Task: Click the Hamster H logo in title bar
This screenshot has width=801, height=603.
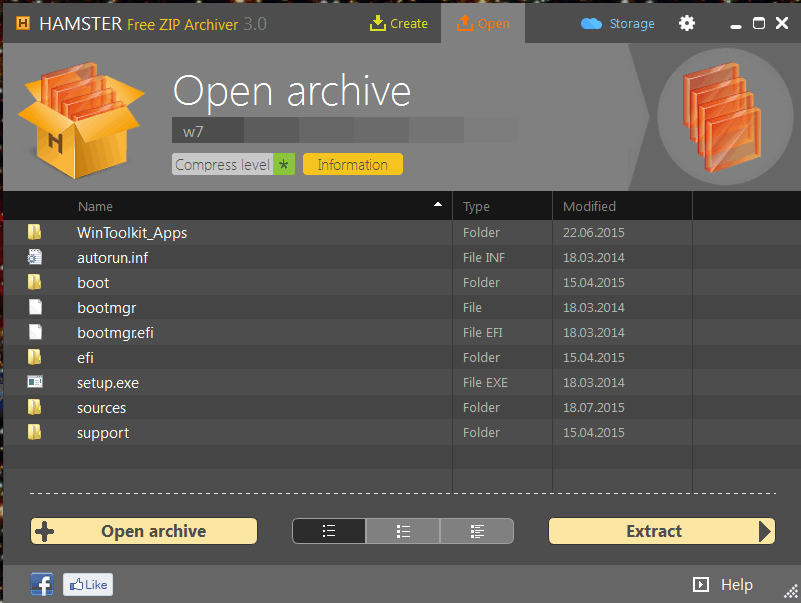Action: (x=23, y=23)
